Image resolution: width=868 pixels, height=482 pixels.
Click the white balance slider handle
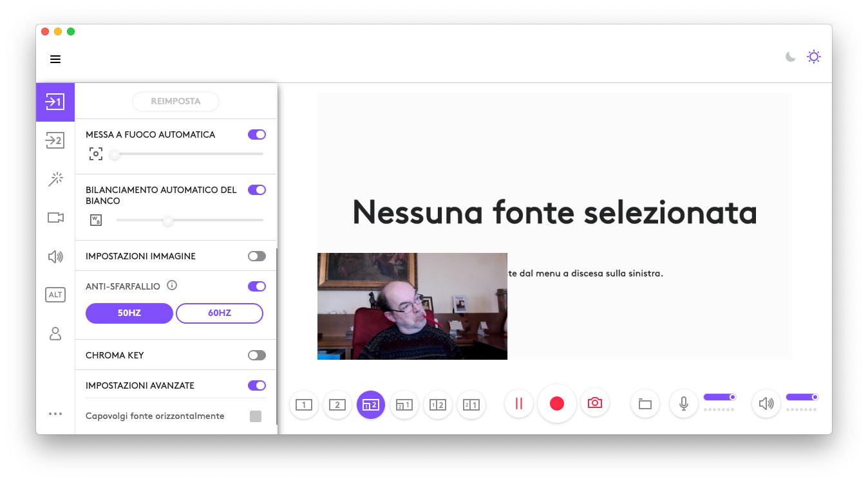pos(168,220)
